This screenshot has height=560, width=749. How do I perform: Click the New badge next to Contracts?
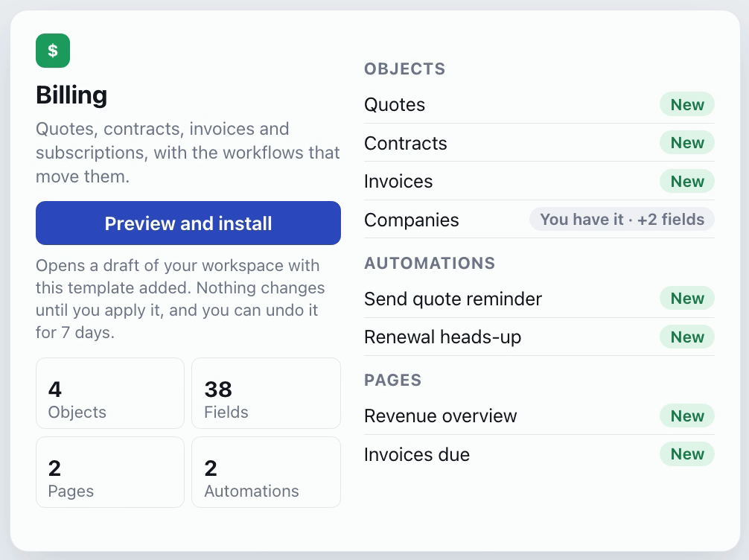click(x=687, y=142)
